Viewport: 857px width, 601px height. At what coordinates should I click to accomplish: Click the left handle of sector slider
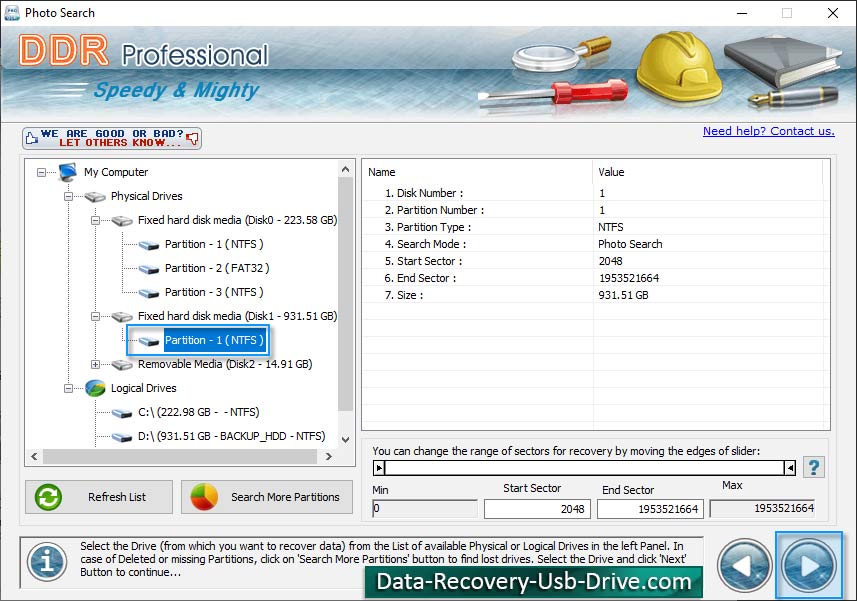pyautogui.click(x=379, y=468)
